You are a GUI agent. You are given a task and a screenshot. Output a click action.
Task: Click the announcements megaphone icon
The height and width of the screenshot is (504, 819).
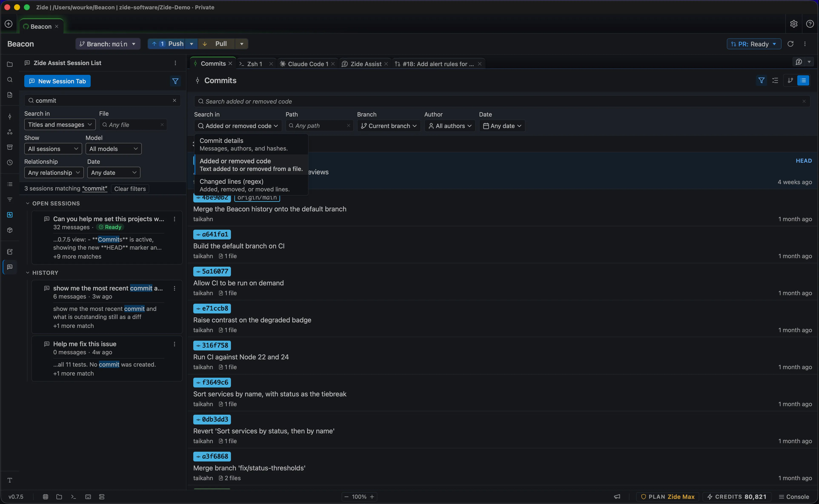pyautogui.click(x=617, y=497)
